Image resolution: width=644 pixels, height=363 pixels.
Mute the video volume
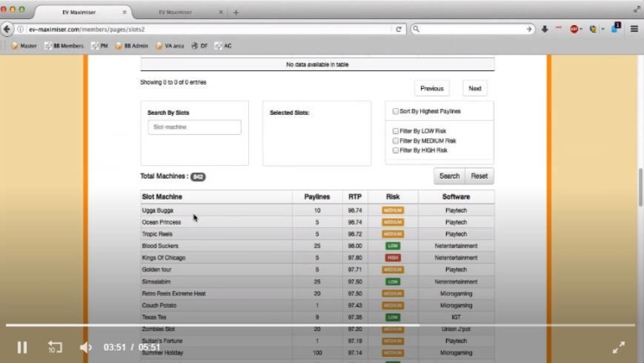(x=86, y=347)
